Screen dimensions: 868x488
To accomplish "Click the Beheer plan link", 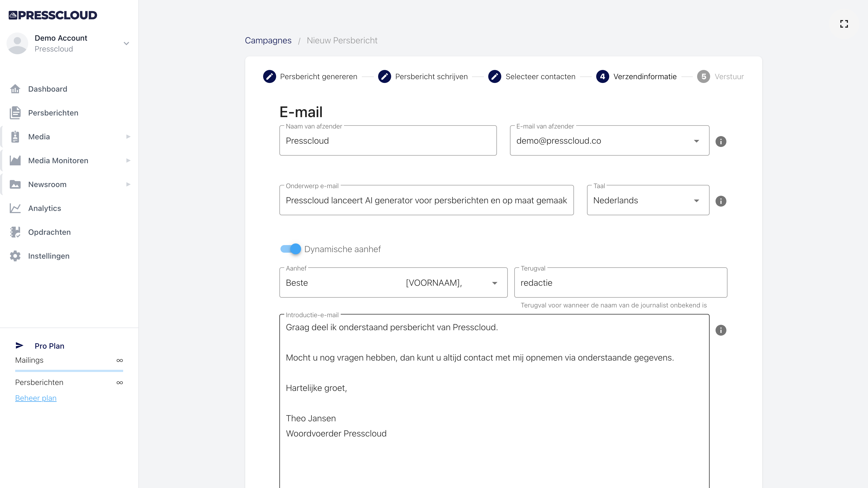I will (x=36, y=398).
